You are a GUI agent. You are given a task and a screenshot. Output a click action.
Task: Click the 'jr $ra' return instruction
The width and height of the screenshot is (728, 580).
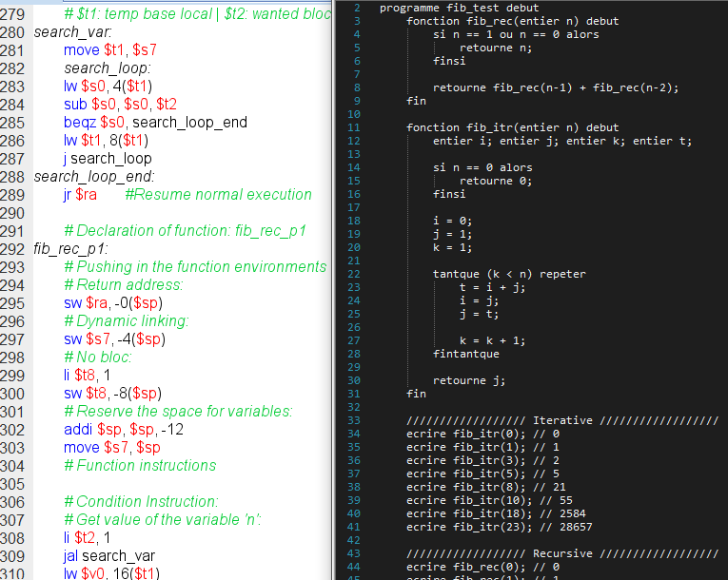point(80,195)
